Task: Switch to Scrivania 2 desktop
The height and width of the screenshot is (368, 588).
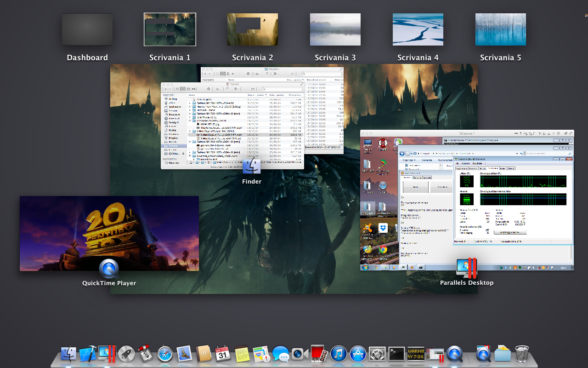Action: (x=253, y=29)
